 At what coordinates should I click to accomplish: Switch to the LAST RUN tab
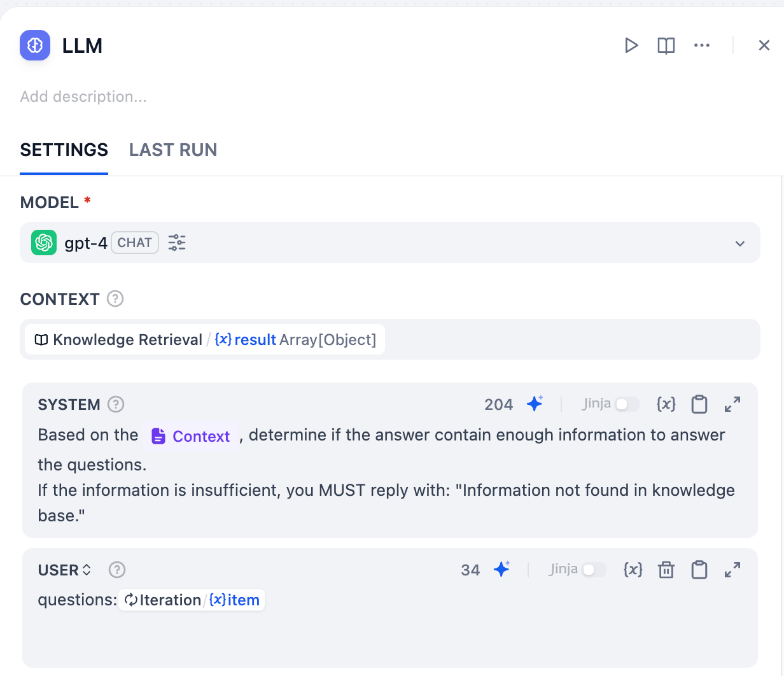173,150
